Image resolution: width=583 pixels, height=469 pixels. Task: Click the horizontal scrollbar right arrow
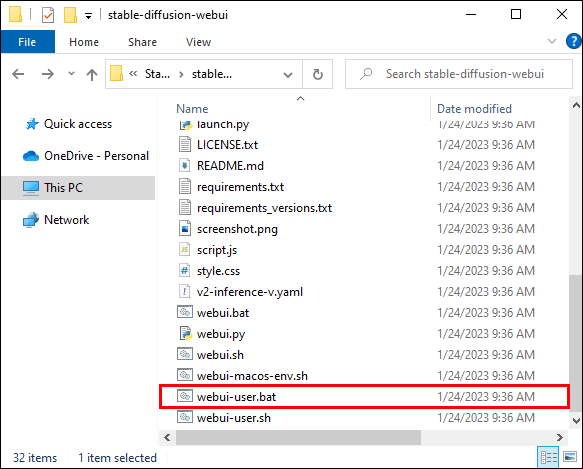click(559, 437)
